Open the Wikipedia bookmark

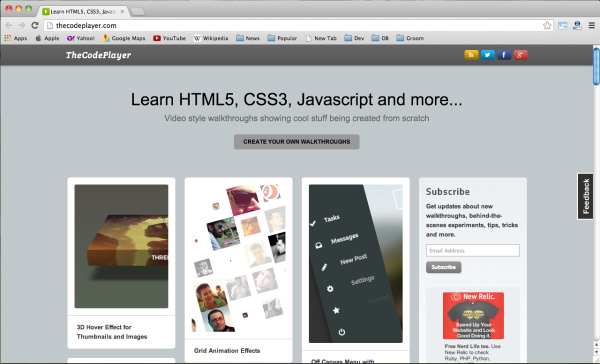(210, 38)
